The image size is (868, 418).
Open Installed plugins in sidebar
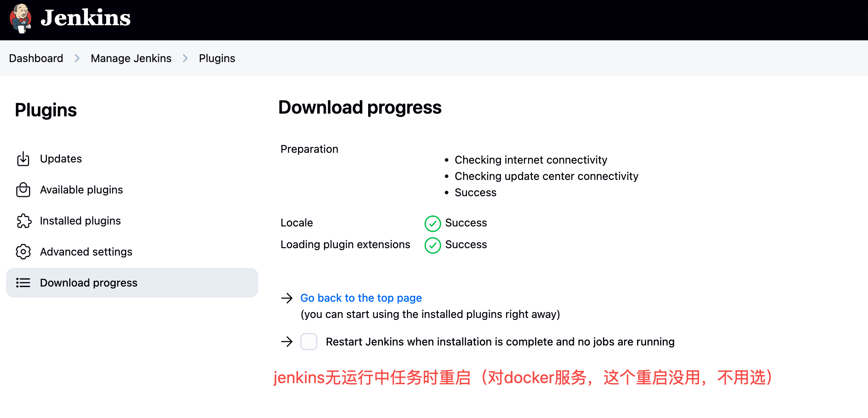(132, 221)
